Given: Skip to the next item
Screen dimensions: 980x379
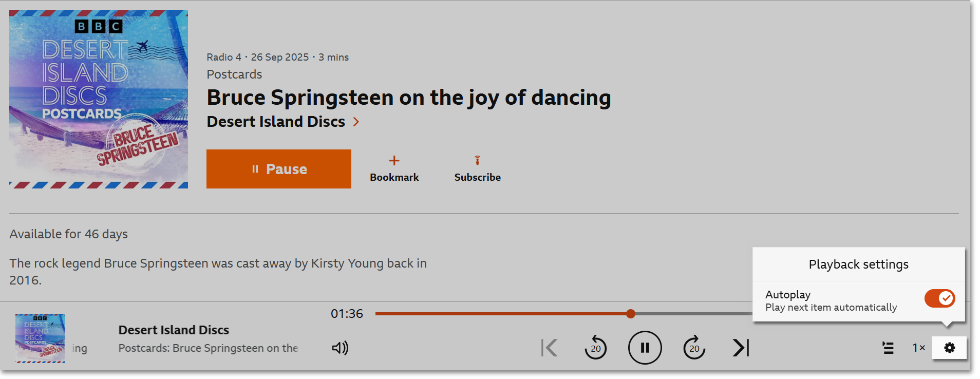Looking at the screenshot, I should click(740, 348).
